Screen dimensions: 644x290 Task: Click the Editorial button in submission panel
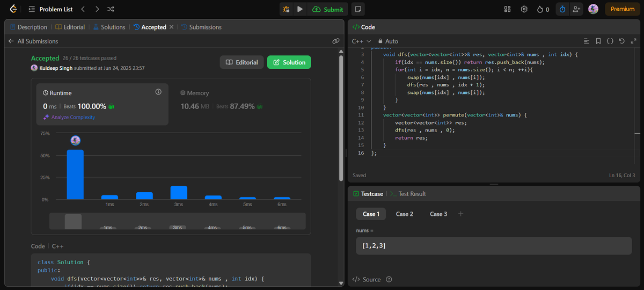pos(242,62)
